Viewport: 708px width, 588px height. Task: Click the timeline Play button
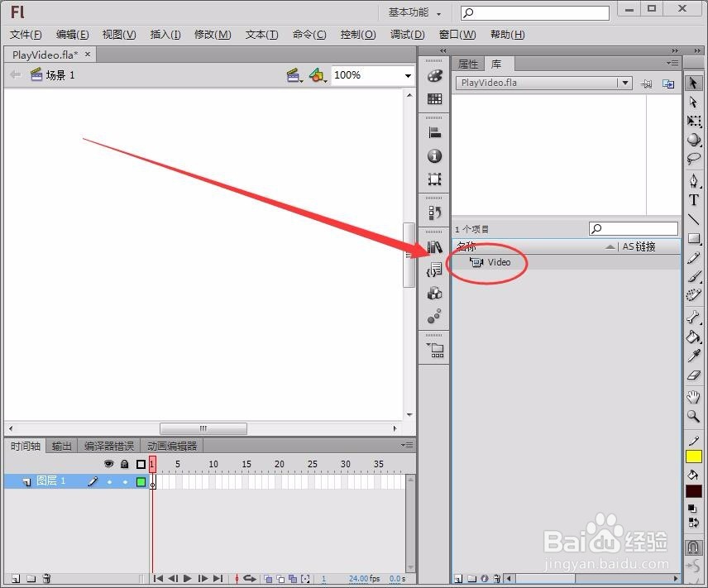coord(188,579)
